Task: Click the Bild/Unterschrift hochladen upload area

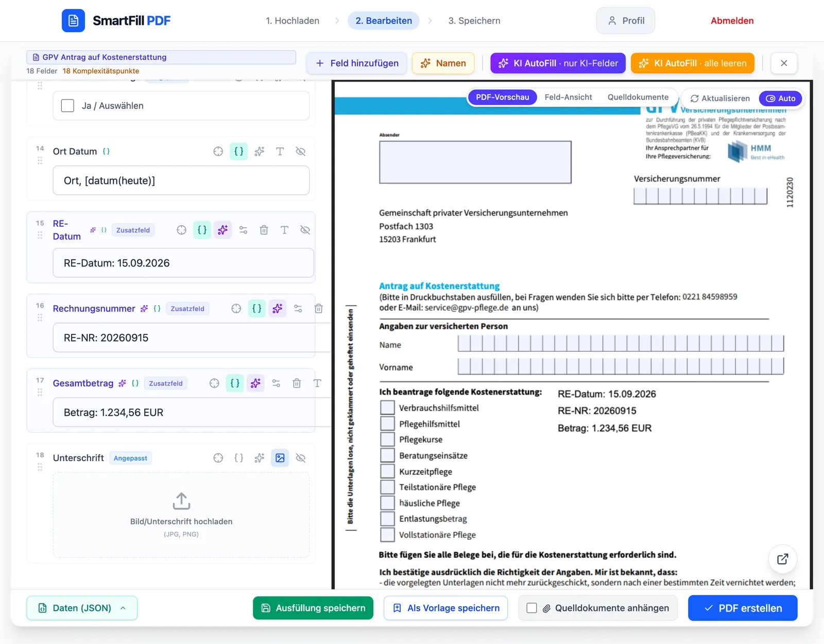Action: [181, 515]
